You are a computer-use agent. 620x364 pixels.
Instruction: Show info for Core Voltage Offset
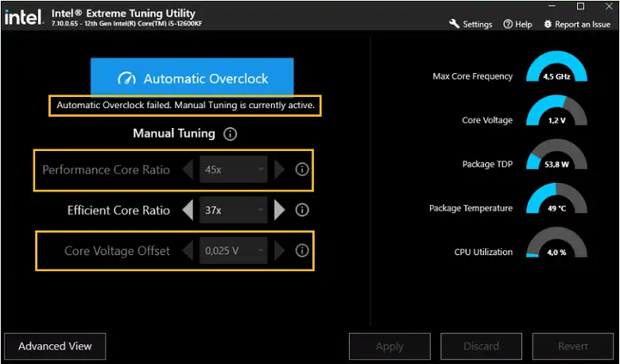(x=302, y=250)
